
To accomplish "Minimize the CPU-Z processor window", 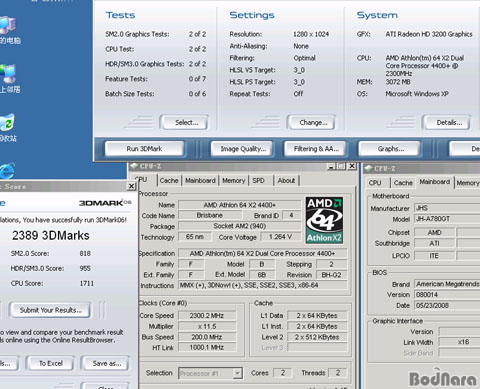I will click(x=331, y=166).
